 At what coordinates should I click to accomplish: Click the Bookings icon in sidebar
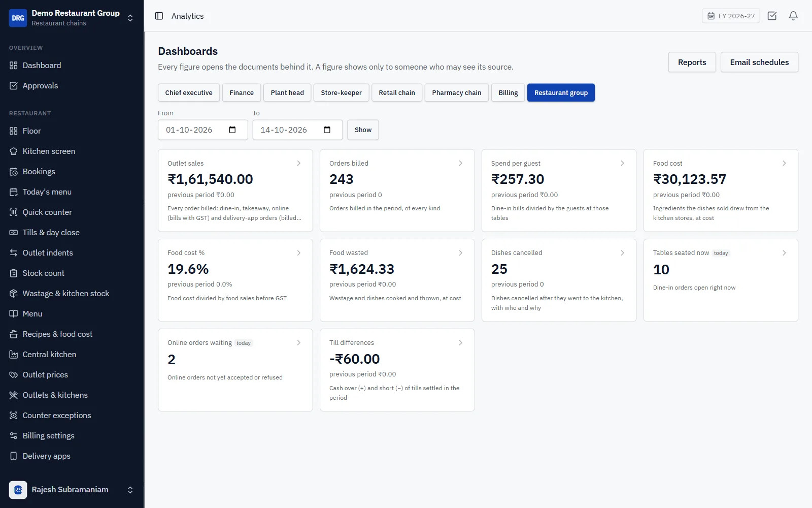click(14, 172)
